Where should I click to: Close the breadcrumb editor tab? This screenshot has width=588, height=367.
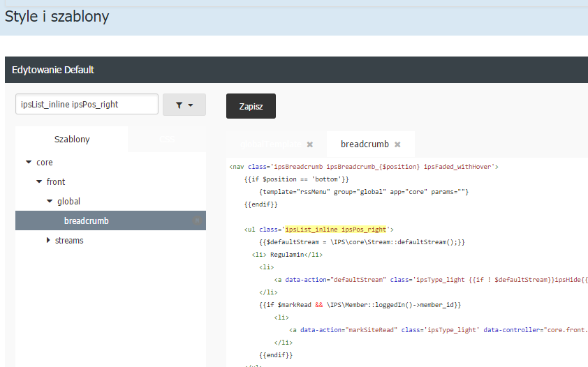click(397, 144)
